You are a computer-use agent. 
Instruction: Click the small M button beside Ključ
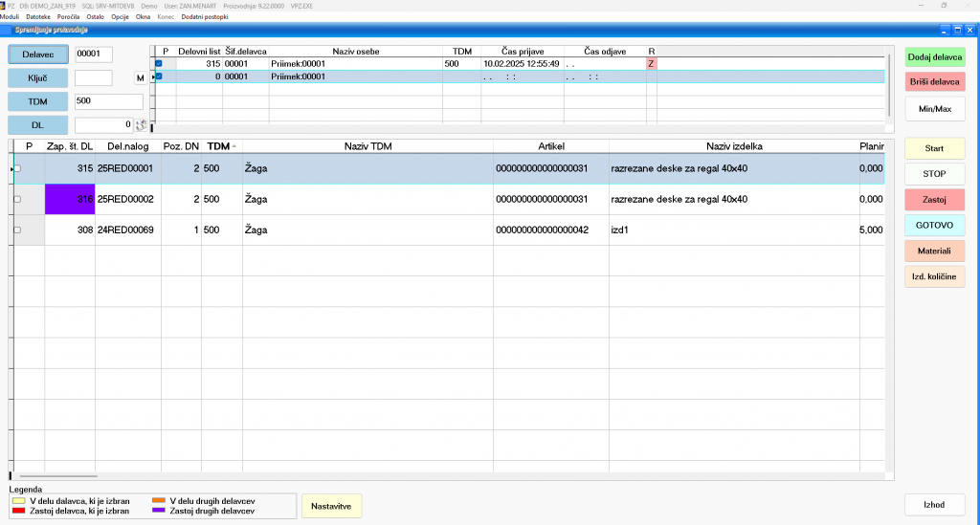140,77
